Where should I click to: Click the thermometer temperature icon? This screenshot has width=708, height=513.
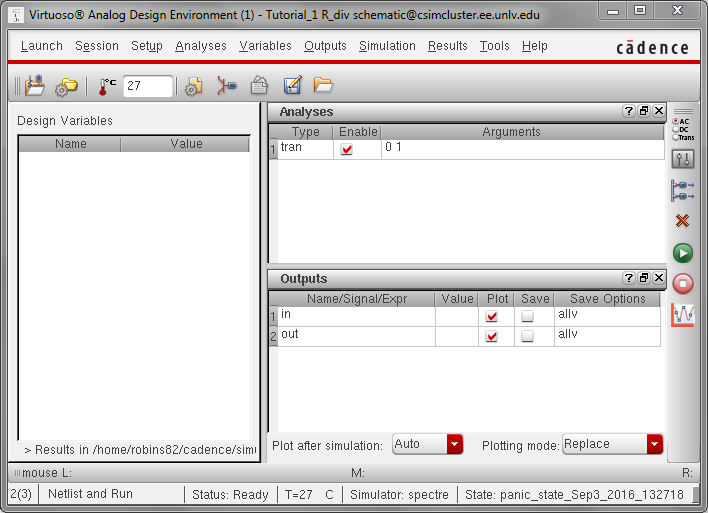pos(105,86)
